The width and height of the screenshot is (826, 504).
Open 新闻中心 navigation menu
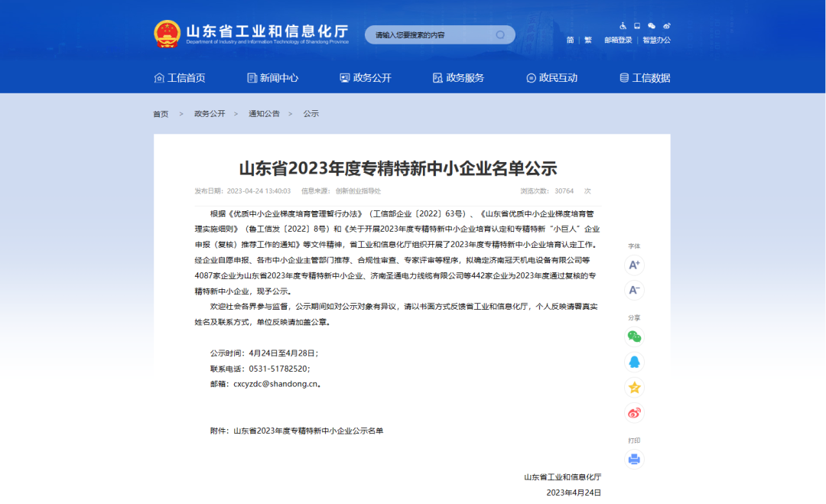[273, 78]
